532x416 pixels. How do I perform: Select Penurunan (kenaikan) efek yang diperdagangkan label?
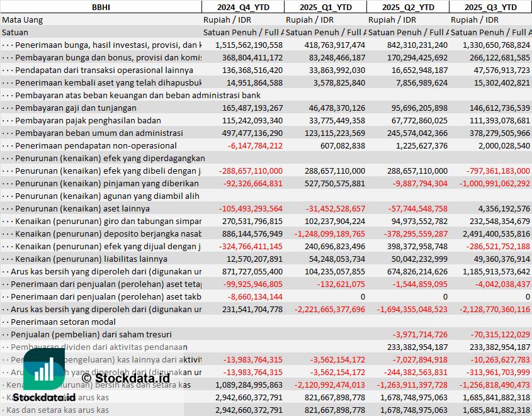(103, 159)
